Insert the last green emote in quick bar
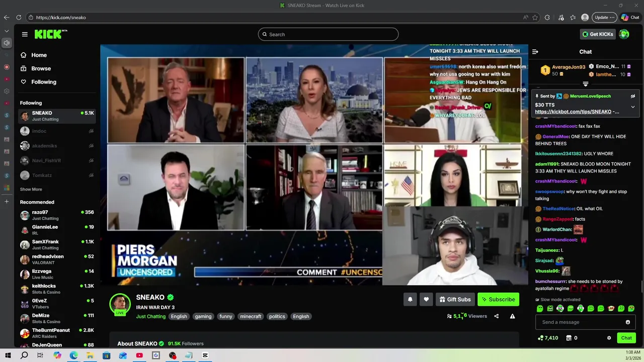This screenshot has width=644, height=362. [x=631, y=309]
